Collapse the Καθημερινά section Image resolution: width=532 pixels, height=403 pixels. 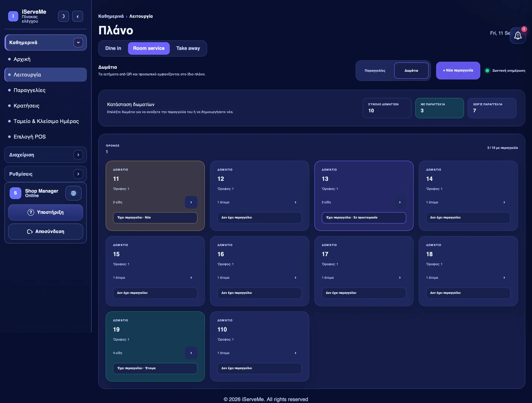(78, 43)
